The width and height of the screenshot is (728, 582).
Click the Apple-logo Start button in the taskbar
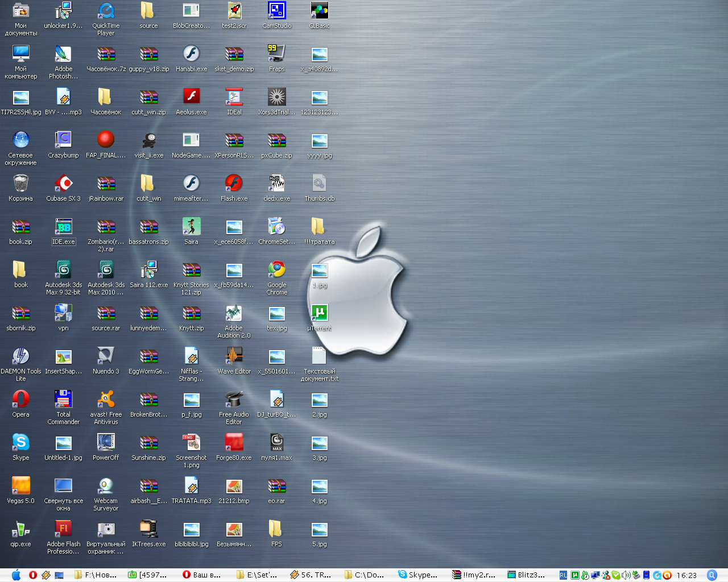pyautogui.click(x=16, y=575)
